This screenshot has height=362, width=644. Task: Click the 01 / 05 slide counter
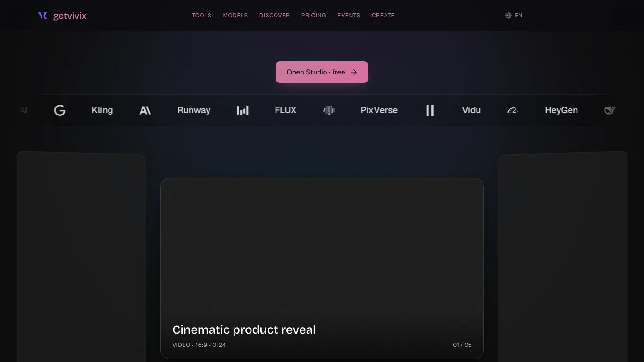pyautogui.click(x=462, y=345)
